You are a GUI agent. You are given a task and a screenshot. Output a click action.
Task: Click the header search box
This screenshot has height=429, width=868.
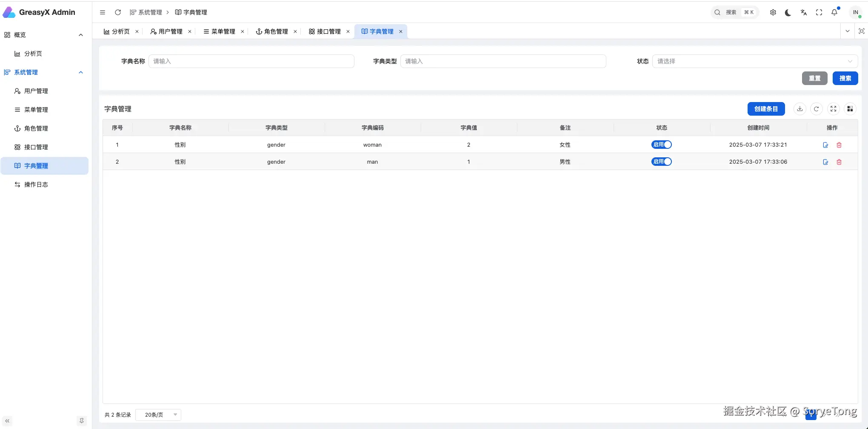click(x=735, y=12)
